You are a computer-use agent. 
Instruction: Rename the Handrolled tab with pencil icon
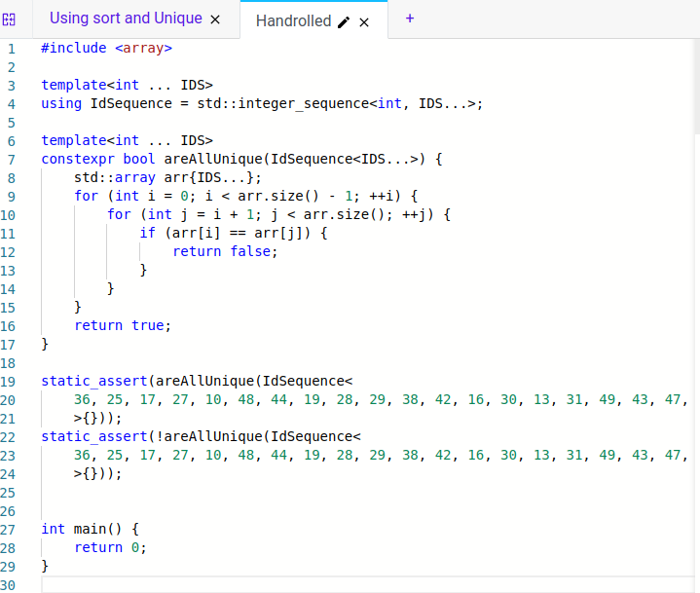pos(344,22)
